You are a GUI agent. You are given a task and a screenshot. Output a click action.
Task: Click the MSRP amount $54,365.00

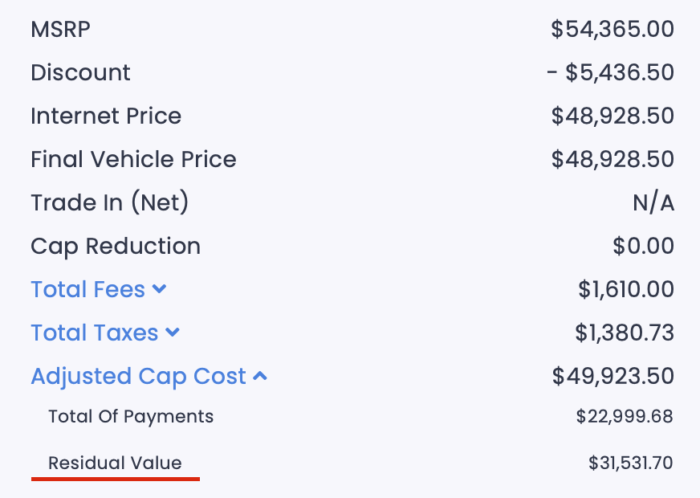[x=612, y=29]
